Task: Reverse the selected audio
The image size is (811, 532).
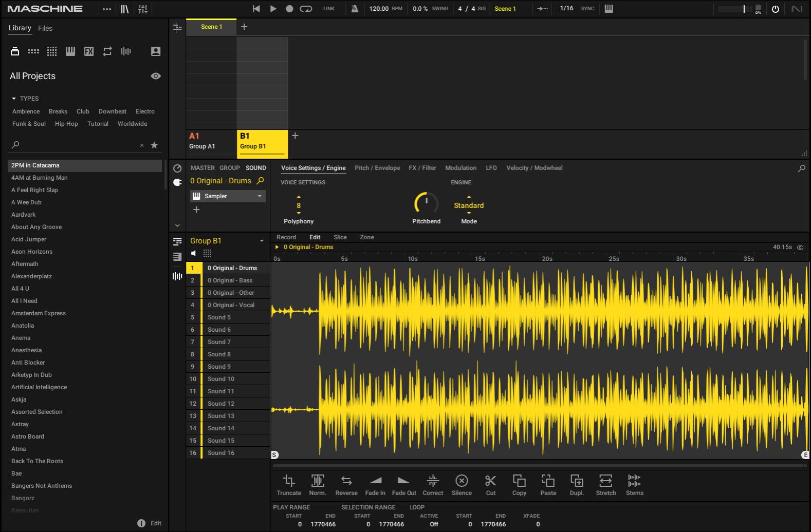Action: pos(346,485)
